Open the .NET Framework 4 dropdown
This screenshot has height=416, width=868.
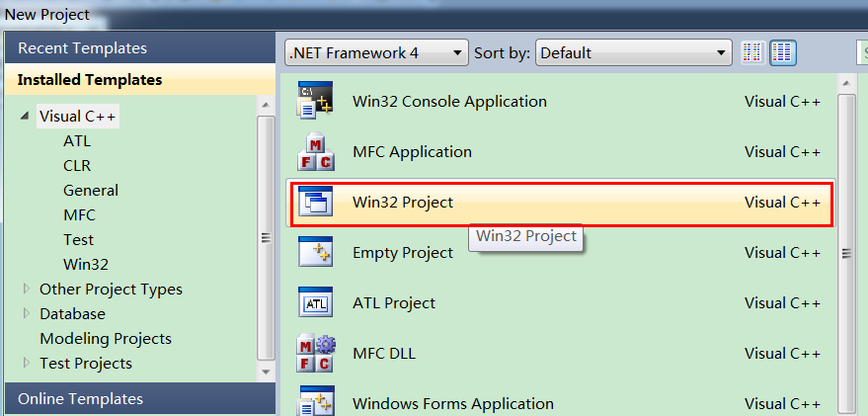point(376,53)
